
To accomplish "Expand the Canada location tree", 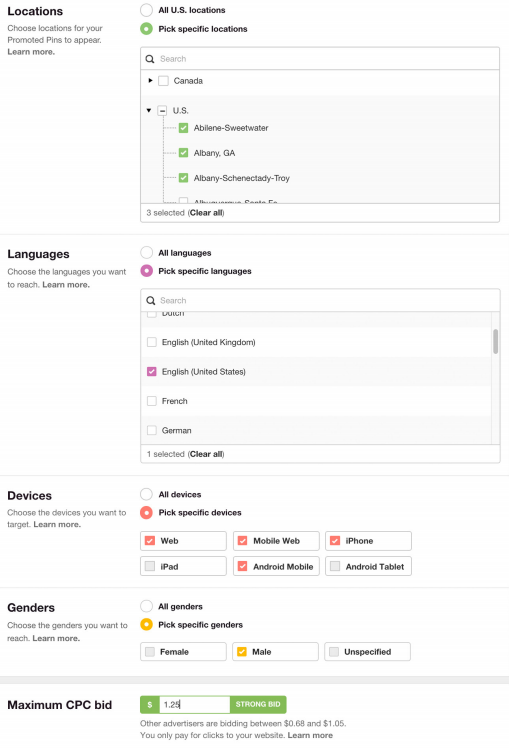I will coord(150,81).
